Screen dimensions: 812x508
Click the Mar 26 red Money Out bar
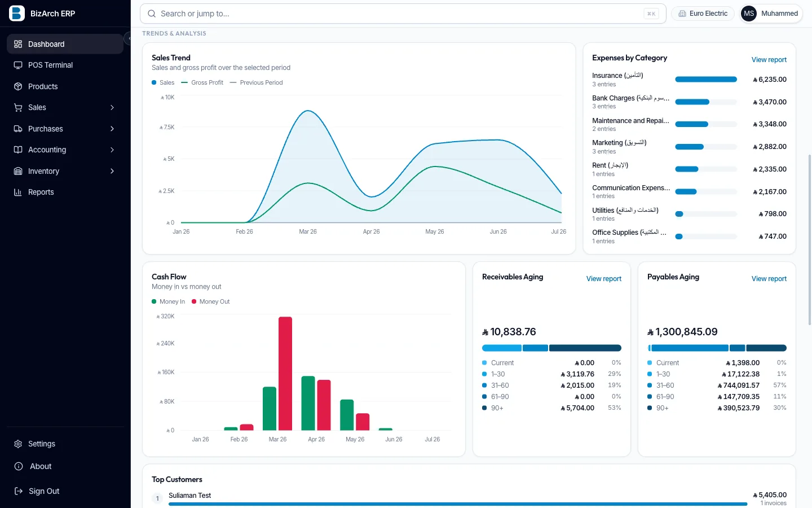tap(285, 374)
